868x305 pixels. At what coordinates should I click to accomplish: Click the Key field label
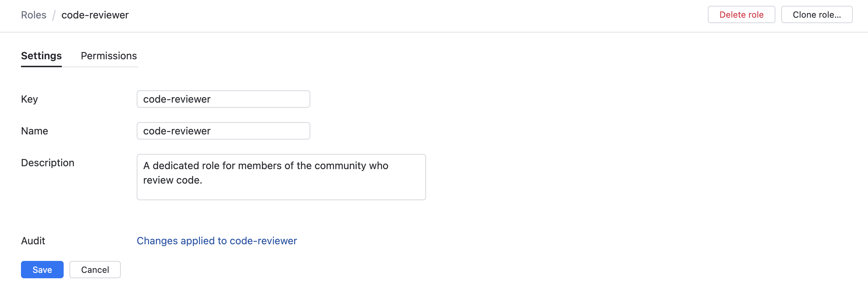[x=29, y=99]
